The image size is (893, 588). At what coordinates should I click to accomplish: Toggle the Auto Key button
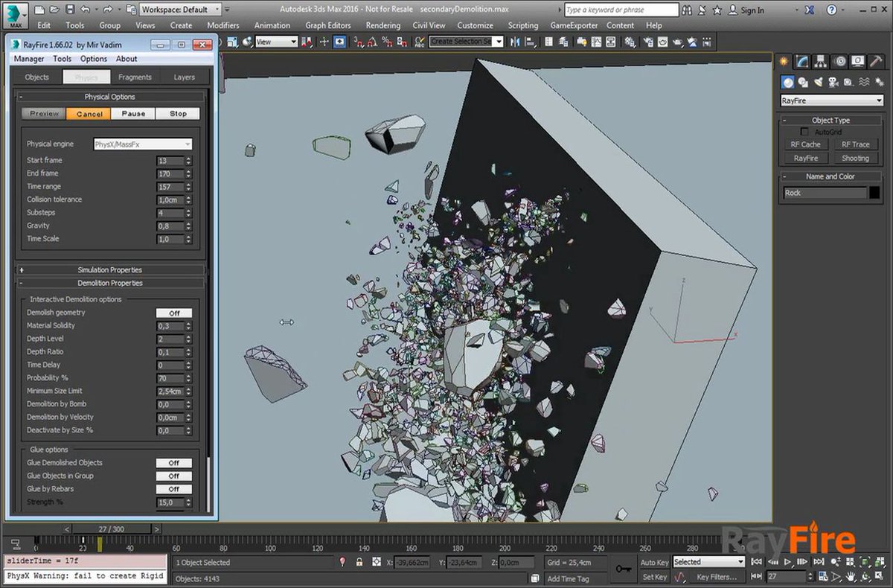point(655,562)
